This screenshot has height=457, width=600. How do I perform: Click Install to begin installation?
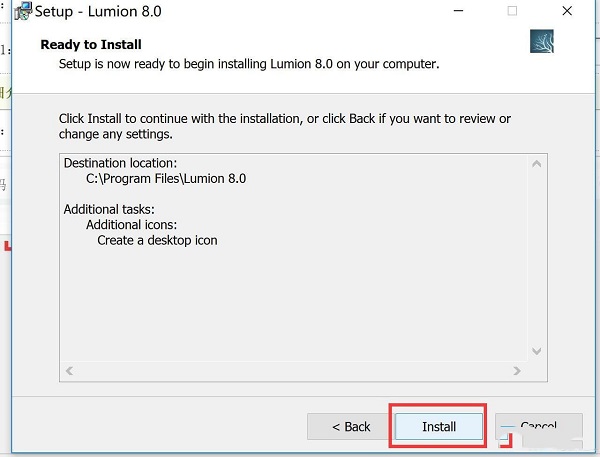(439, 427)
